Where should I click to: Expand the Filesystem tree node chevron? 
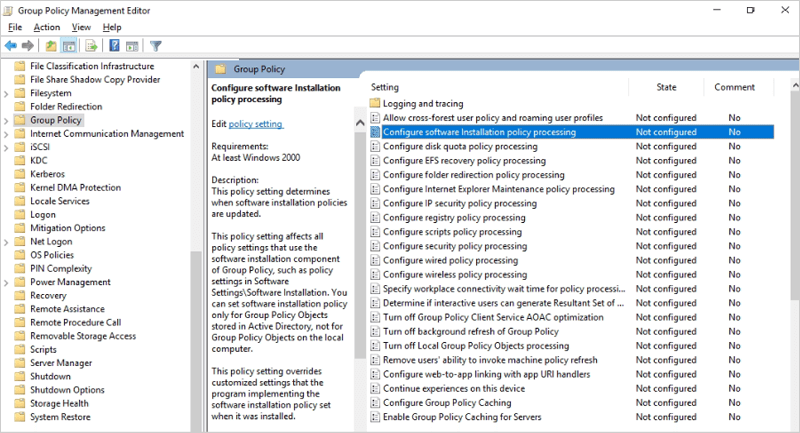coord(7,93)
